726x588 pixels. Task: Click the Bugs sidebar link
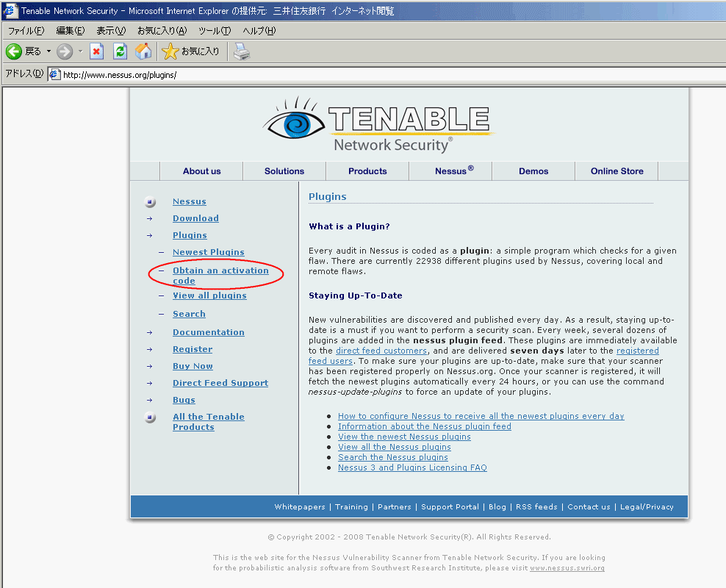pyautogui.click(x=184, y=400)
